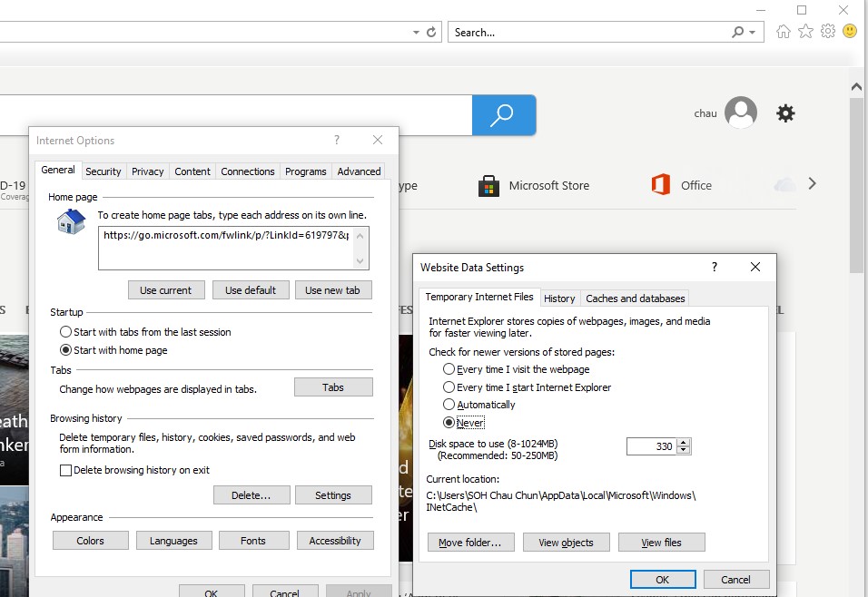This screenshot has width=868, height=597.
Task: Click the View files button
Action: point(662,543)
